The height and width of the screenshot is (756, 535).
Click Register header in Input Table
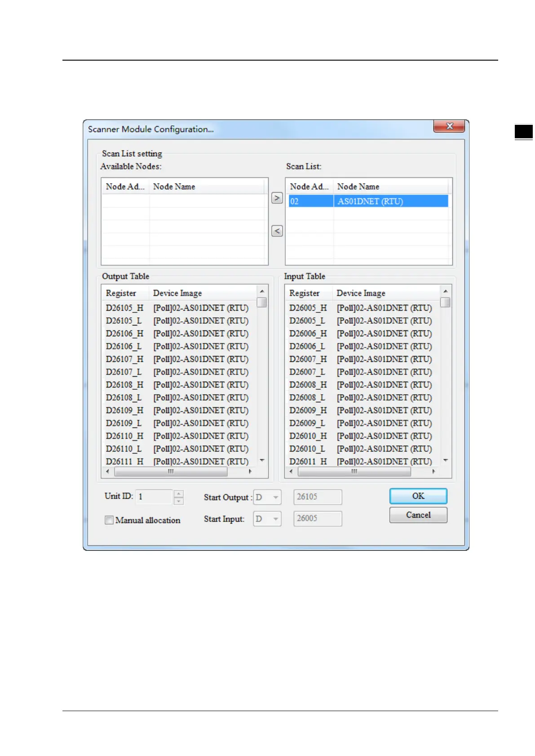coord(309,293)
